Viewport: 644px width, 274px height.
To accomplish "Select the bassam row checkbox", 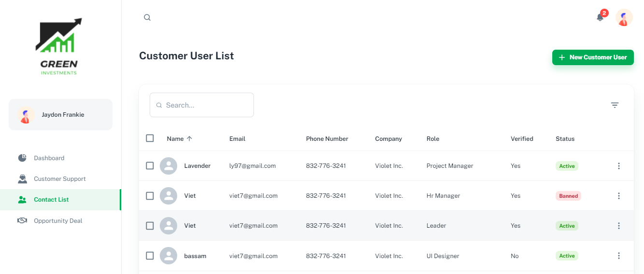I will coord(150,256).
